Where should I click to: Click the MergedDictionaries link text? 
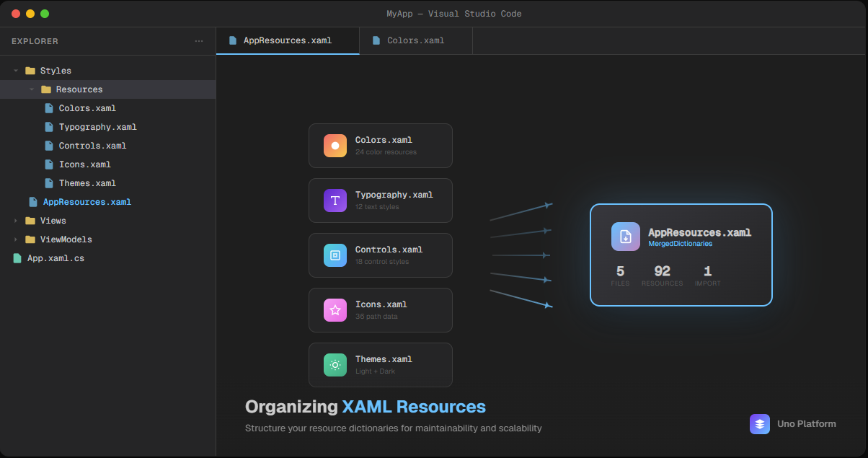(x=680, y=244)
